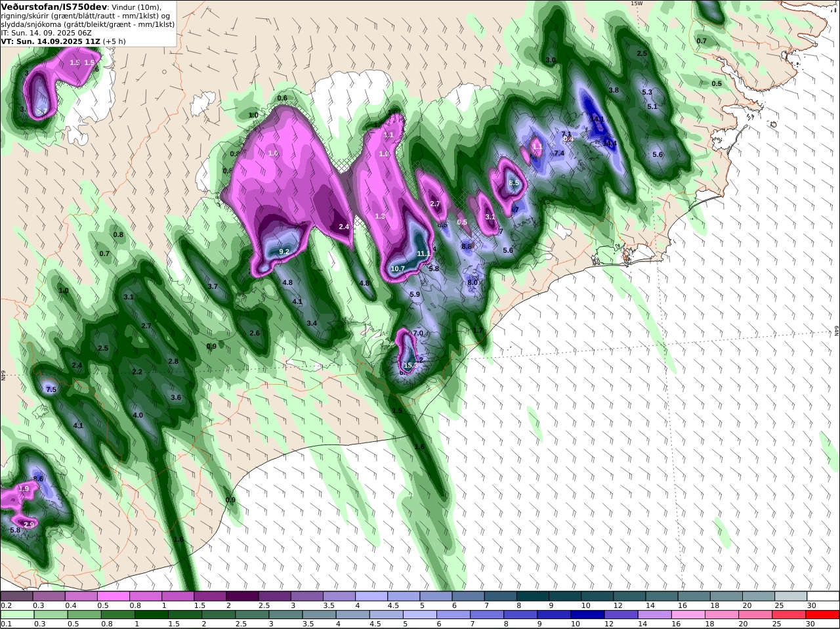Screen dimensions: 840x629
Task: Click the 11.1 precipitation value on the map
Action: click(x=423, y=253)
